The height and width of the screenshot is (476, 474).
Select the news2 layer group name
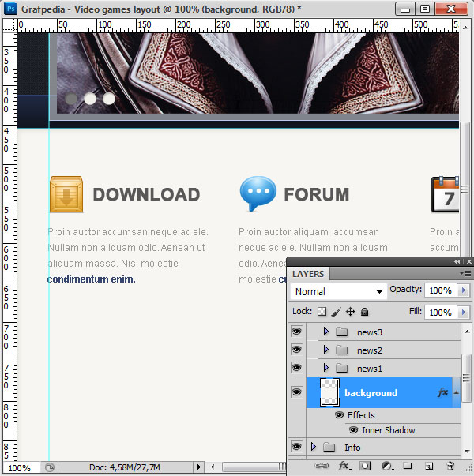coord(370,350)
